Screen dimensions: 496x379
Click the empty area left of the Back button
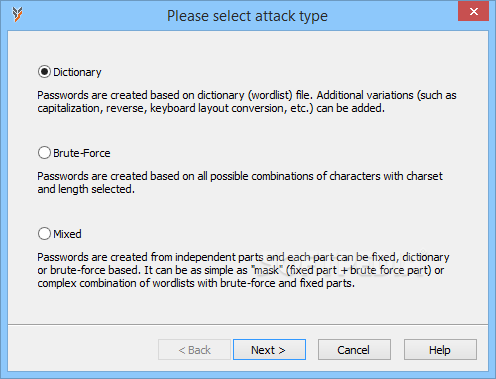click(x=83, y=350)
